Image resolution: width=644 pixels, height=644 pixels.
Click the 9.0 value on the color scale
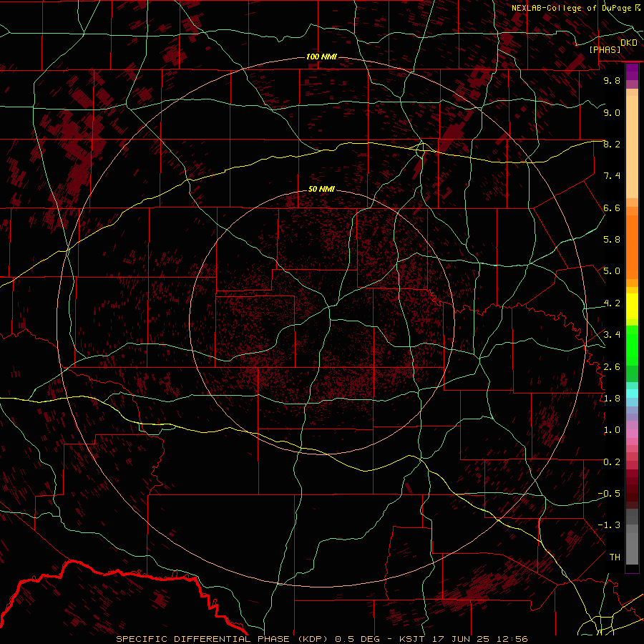click(612, 112)
